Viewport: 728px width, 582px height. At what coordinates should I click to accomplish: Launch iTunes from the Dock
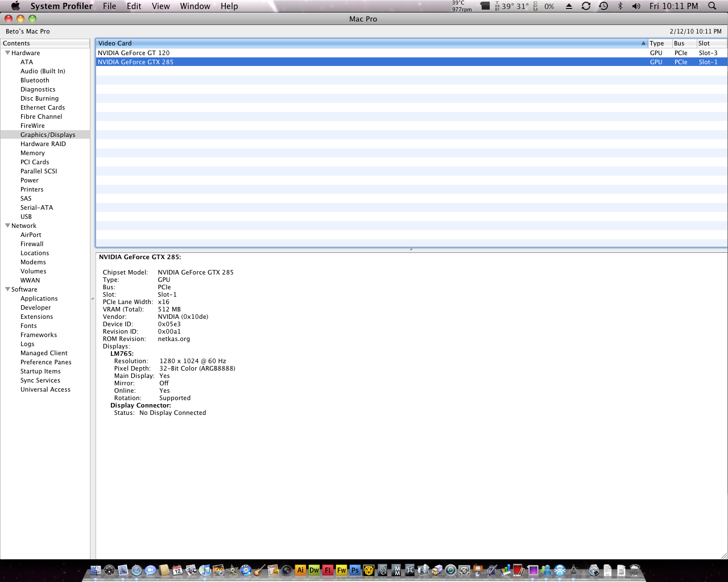tap(205, 570)
